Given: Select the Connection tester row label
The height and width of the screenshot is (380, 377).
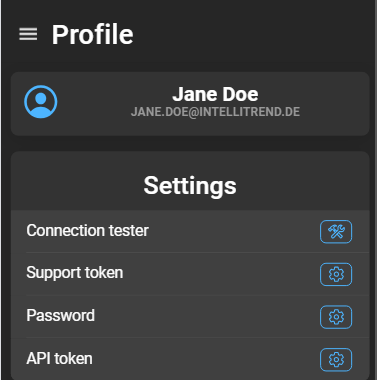Looking at the screenshot, I should (x=87, y=230).
